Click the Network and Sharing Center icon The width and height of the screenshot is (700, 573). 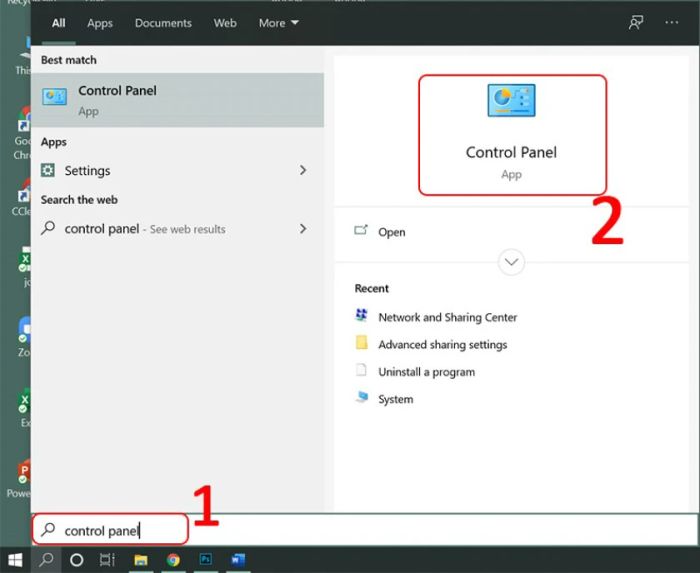(x=361, y=315)
